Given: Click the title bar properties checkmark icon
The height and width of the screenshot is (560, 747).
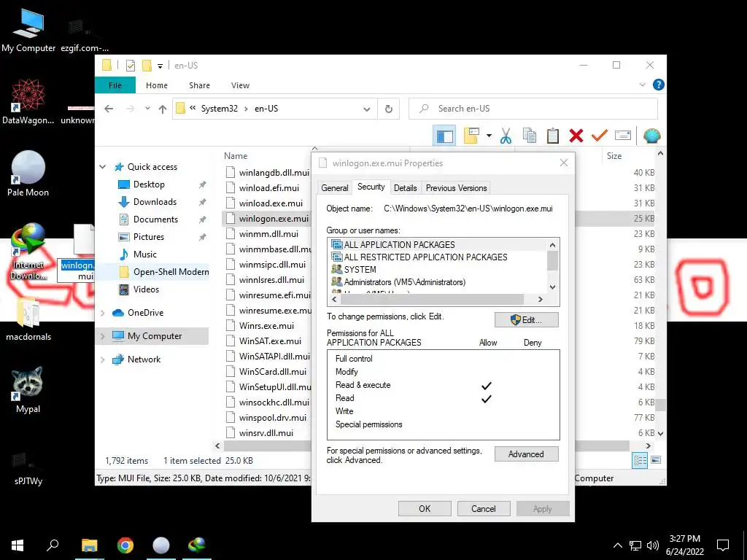Looking at the screenshot, I should 130,66.
